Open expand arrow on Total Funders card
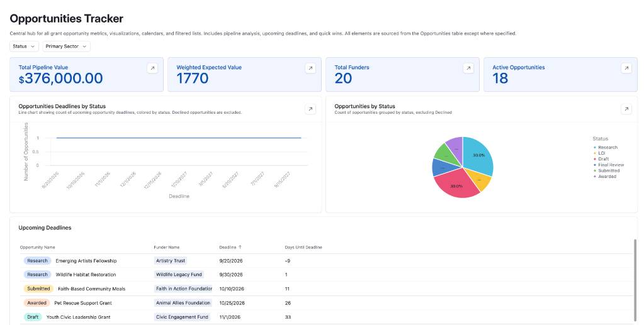The width and height of the screenshot is (644, 325). pyautogui.click(x=468, y=68)
